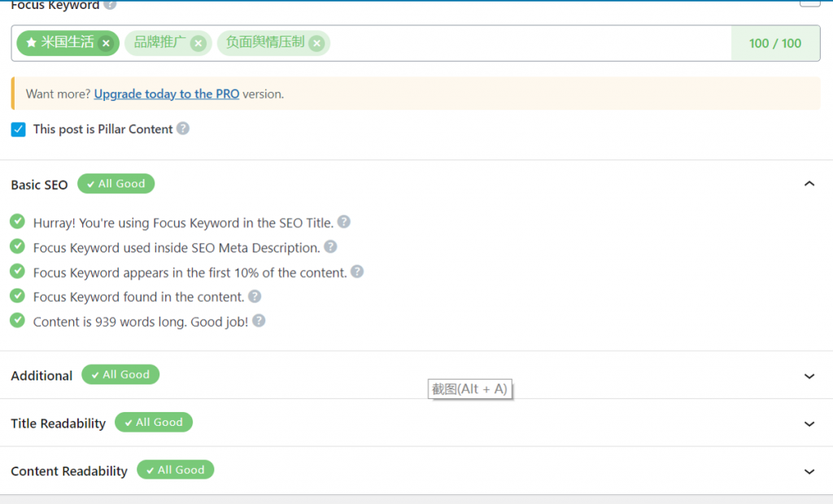Open help for Focus Keyword found in content

pos(255,297)
